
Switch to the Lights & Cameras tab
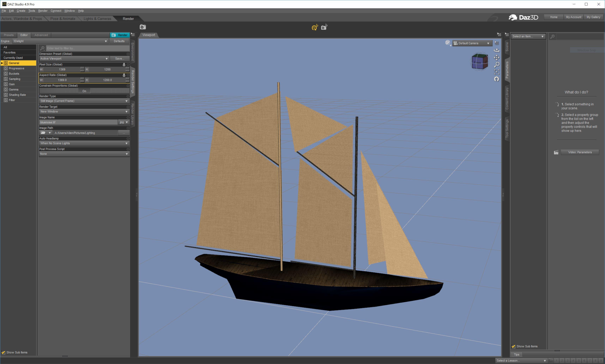click(x=97, y=19)
